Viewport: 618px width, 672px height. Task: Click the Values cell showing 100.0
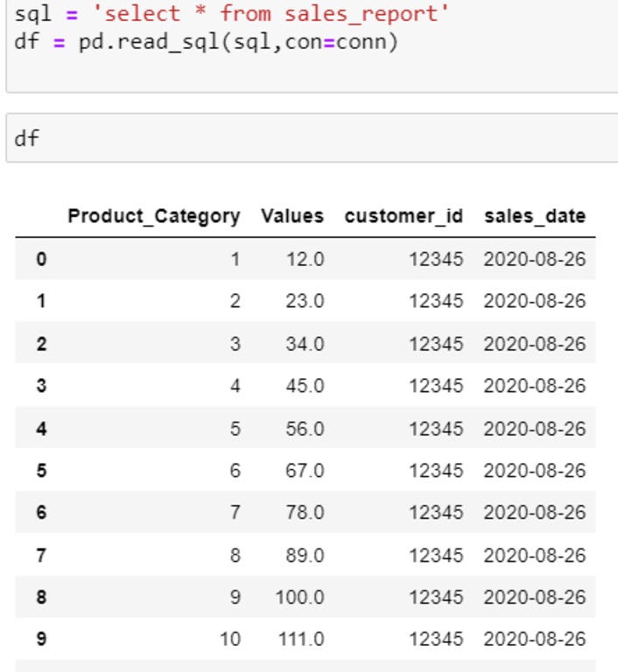[x=300, y=598]
